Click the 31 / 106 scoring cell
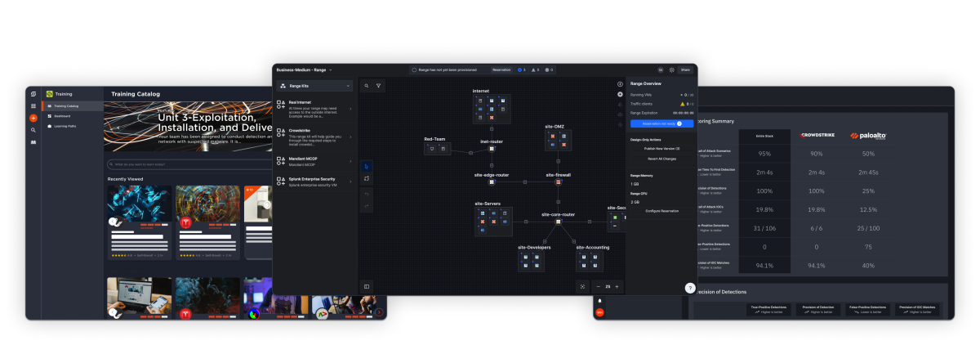The width and height of the screenshot is (980, 363). tap(764, 226)
